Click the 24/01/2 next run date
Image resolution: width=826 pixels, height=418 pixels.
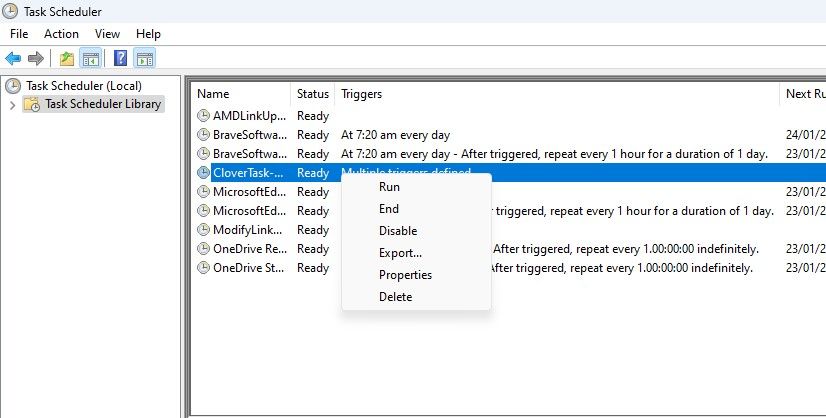805,135
